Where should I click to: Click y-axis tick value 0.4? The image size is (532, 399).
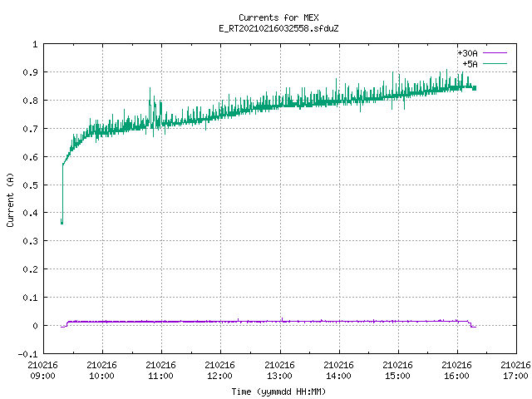[30, 213]
